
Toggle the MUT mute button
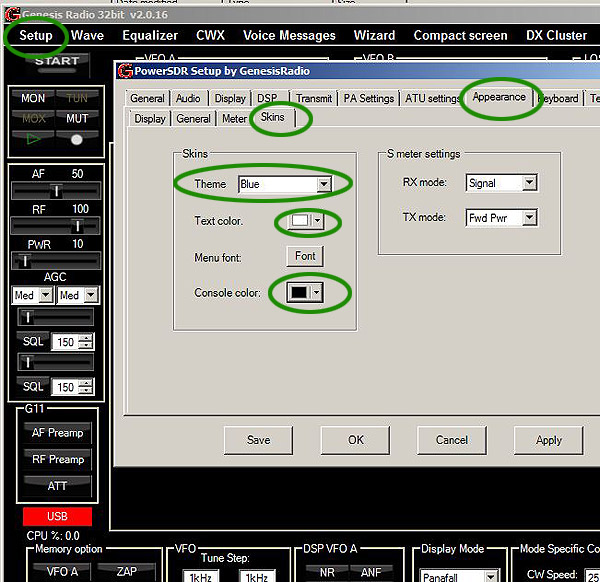click(x=77, y=118)
